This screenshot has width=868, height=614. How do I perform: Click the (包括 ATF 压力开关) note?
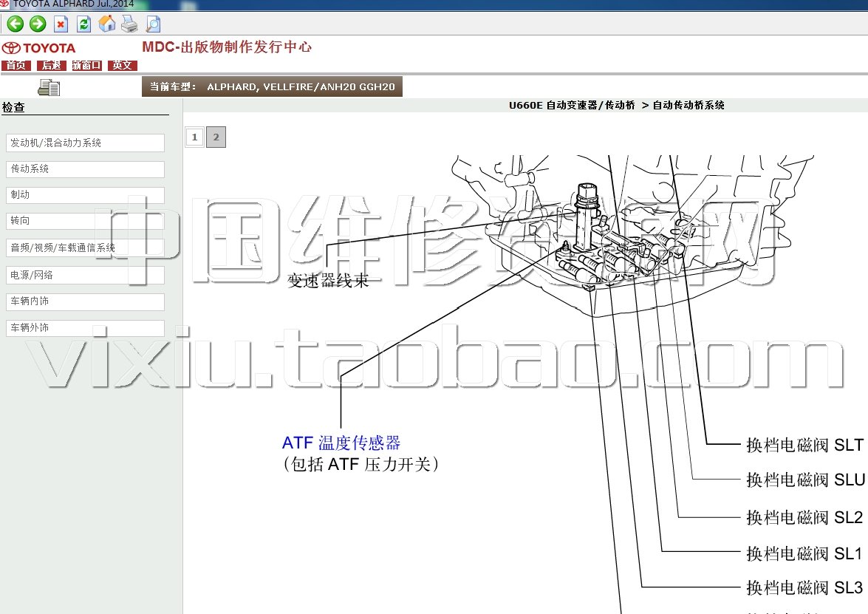[361, 464]
